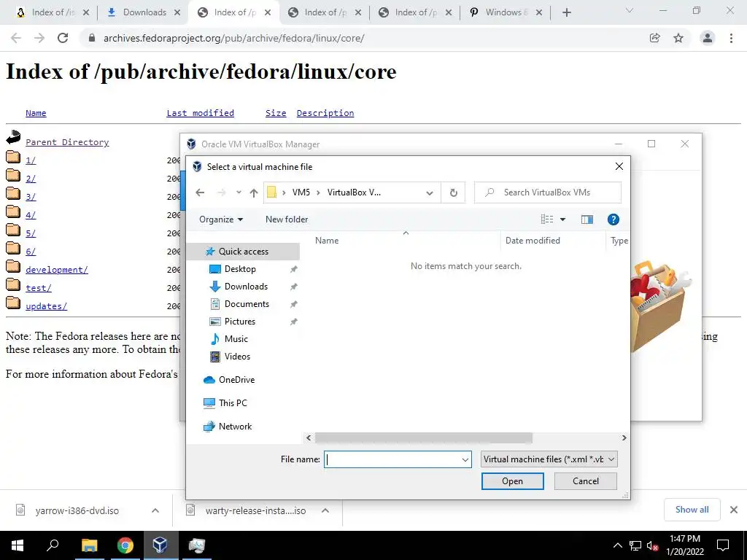Go back in Chrome browser
This screenshot has height=560, width=747.
click(x=16, y=38)
